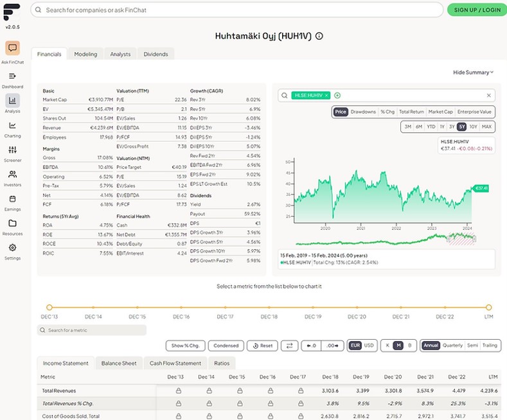This screenshot has height=420, width=507.
Task: Collapse summary via Hide Summary
Action: pyautogui.click(x=473, y=73)
